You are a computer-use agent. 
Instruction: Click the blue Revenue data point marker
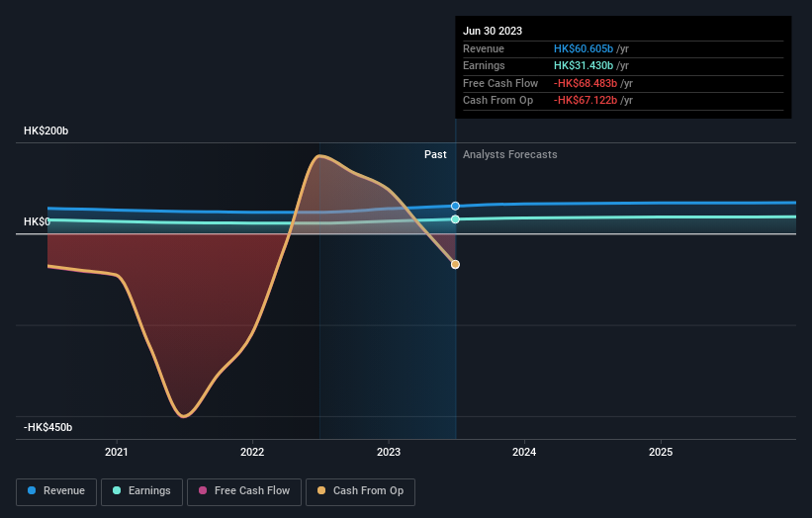(455, 206)
